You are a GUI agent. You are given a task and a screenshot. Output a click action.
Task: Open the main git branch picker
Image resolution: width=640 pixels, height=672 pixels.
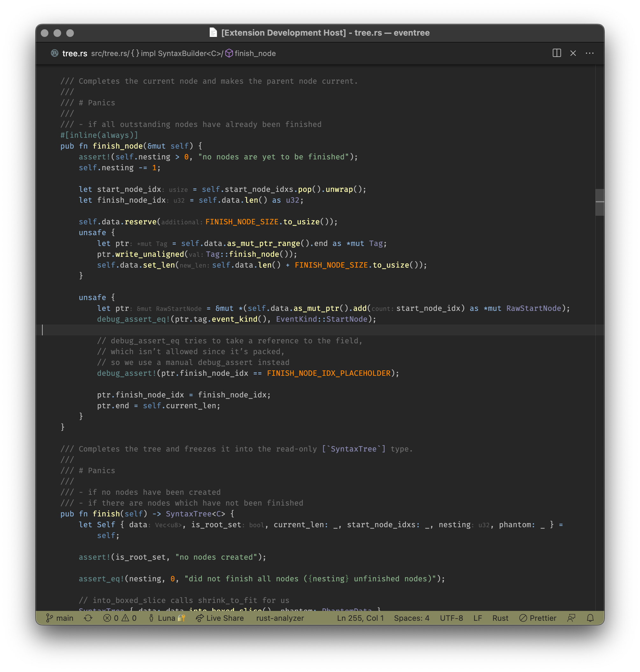(x=60, y=618)
